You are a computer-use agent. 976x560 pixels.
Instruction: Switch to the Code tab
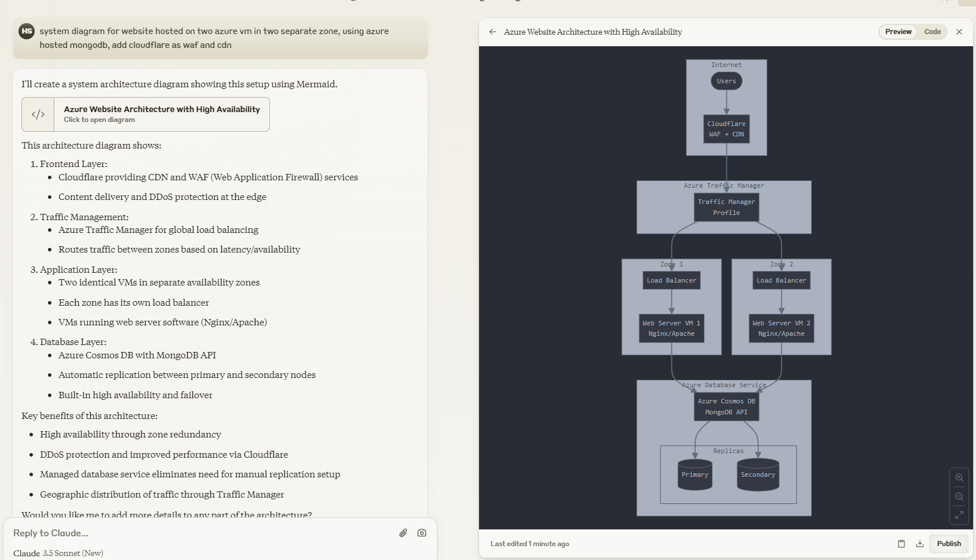coord(932,32)
